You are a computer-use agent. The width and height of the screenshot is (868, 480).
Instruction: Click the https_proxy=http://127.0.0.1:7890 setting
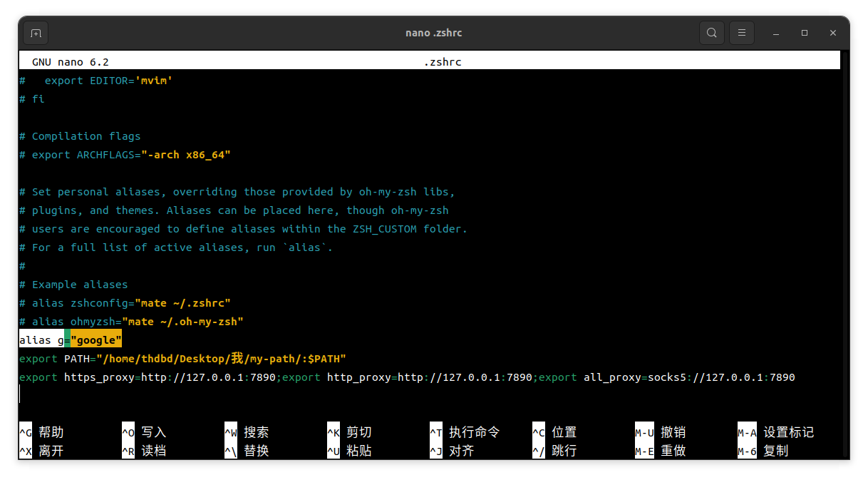(x=170, y=377)
